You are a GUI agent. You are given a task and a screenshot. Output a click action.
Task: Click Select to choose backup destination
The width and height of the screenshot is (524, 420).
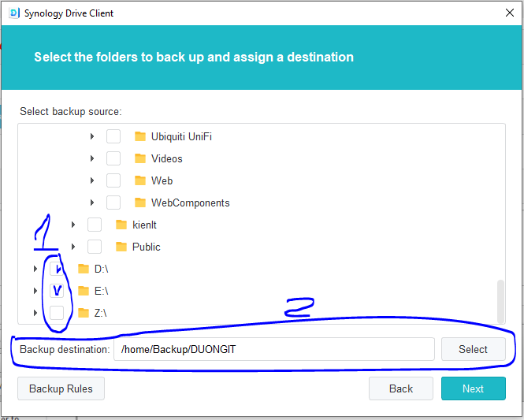474,349
